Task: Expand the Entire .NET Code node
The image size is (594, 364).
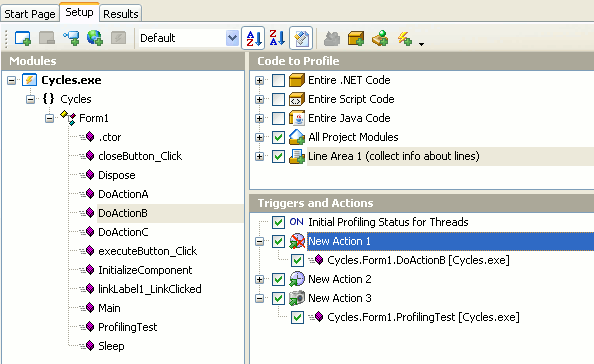Action: (259, 80)
